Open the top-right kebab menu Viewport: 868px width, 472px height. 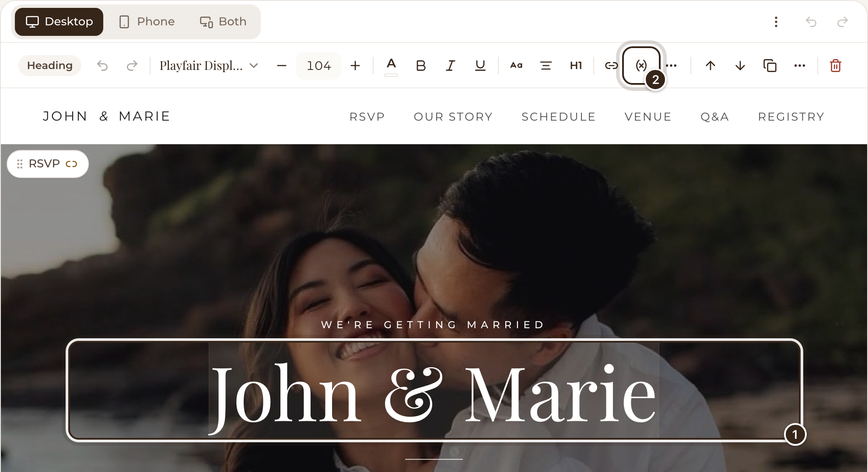click(x=776, y=22)
